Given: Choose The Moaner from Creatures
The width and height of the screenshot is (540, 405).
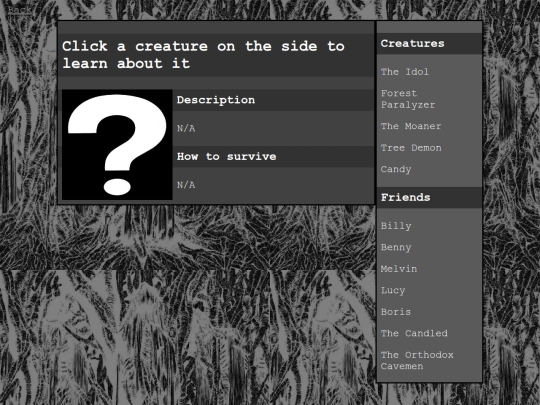Looking at the screenshot, I should [411, 126].
